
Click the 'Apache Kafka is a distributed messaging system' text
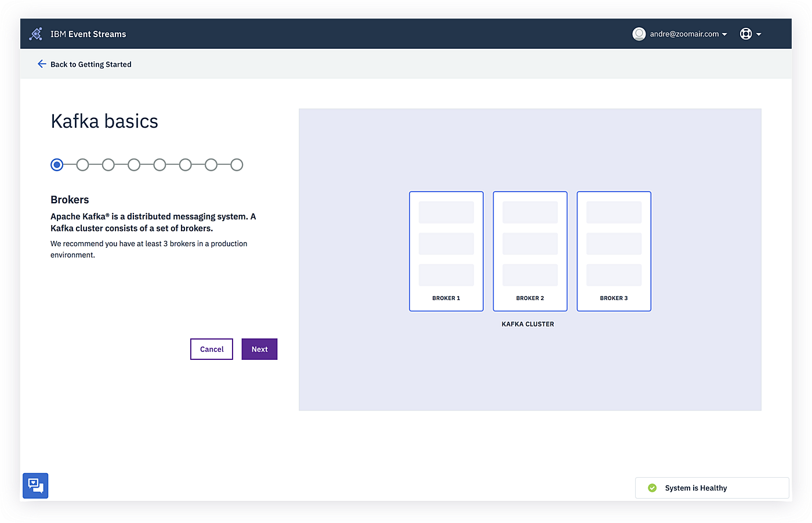pos(153,222)
